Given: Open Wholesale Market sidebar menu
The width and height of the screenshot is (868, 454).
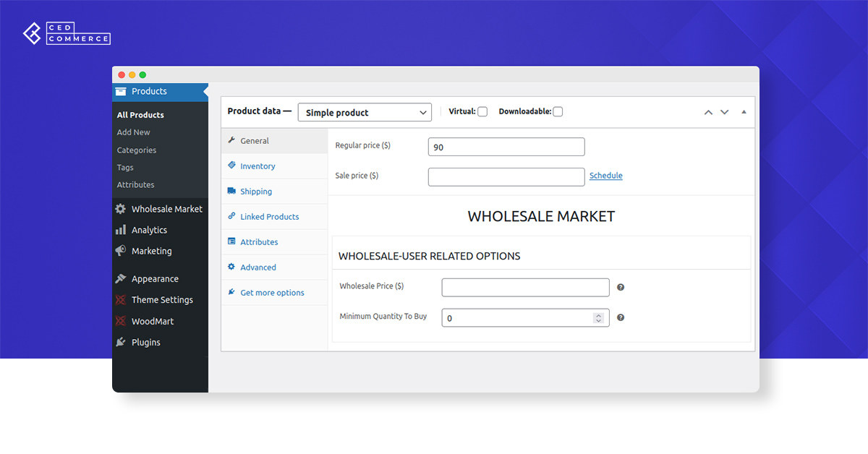Looking at the screenshot, I should (160, 209).
